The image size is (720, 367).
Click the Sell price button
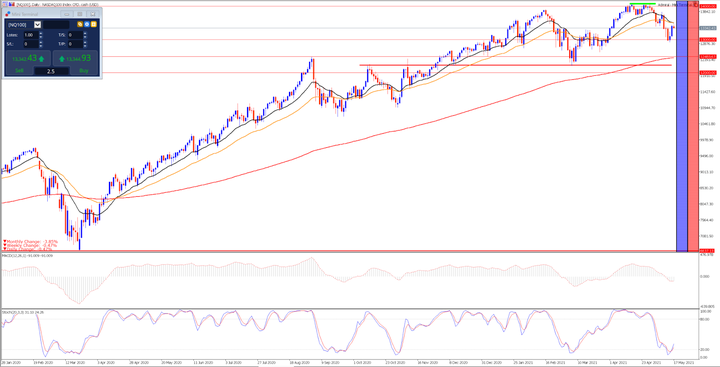(28, 58)
